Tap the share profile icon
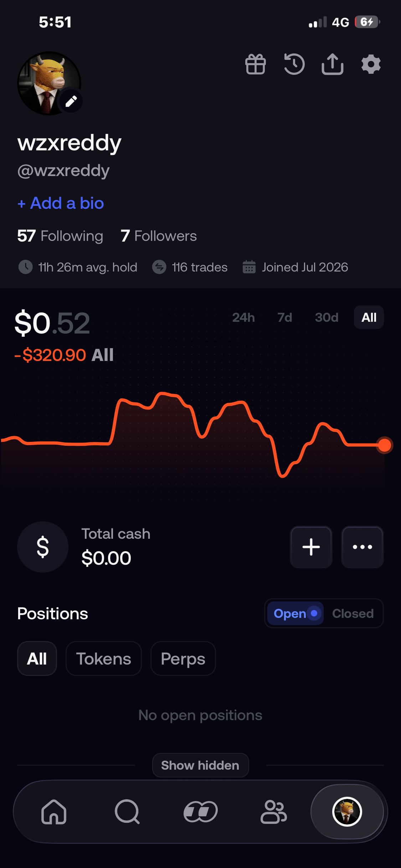This screenshot has width=401, height=868. pyautogui.click(x=332, y=64)
